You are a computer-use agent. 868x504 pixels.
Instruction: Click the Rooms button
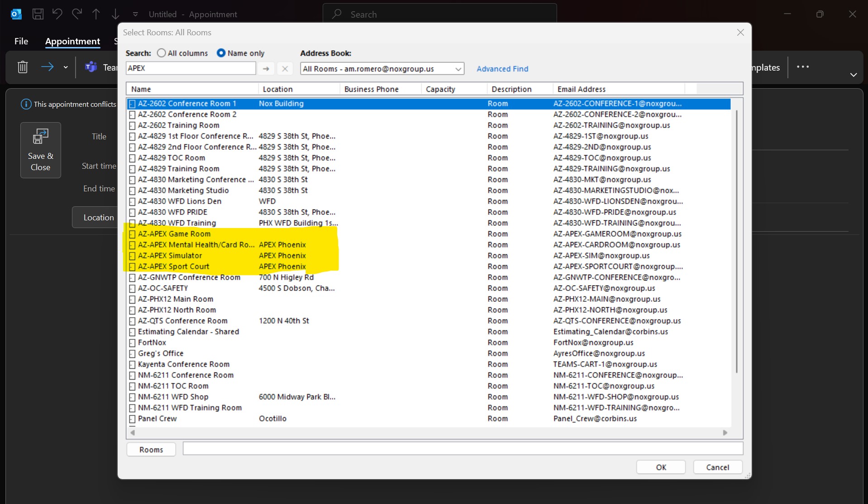click(x=151, y=450)
